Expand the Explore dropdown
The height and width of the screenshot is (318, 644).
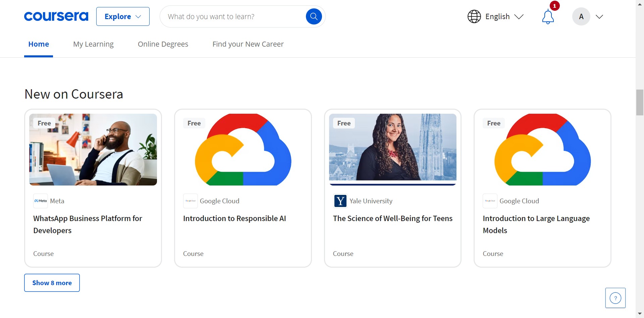[x=123, y=16]
